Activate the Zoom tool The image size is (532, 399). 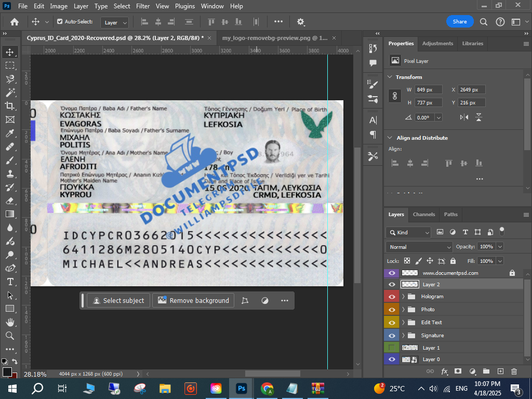(10, 336)
